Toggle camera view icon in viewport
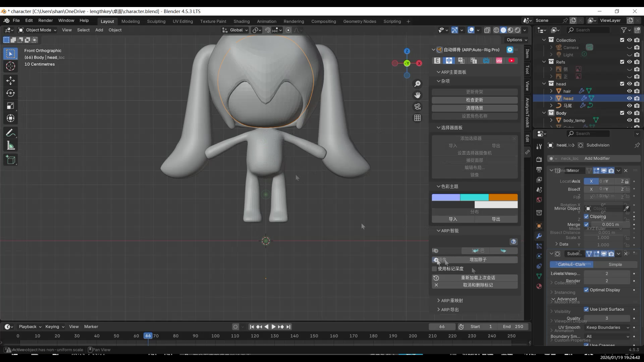The image size is (644, 362). [x=417, y=107]
